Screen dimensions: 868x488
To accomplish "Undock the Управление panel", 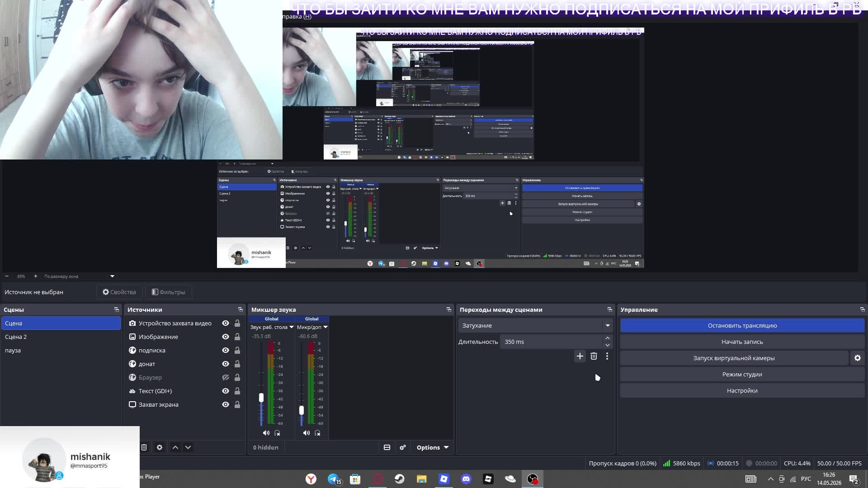I will (x=862, y=310).
